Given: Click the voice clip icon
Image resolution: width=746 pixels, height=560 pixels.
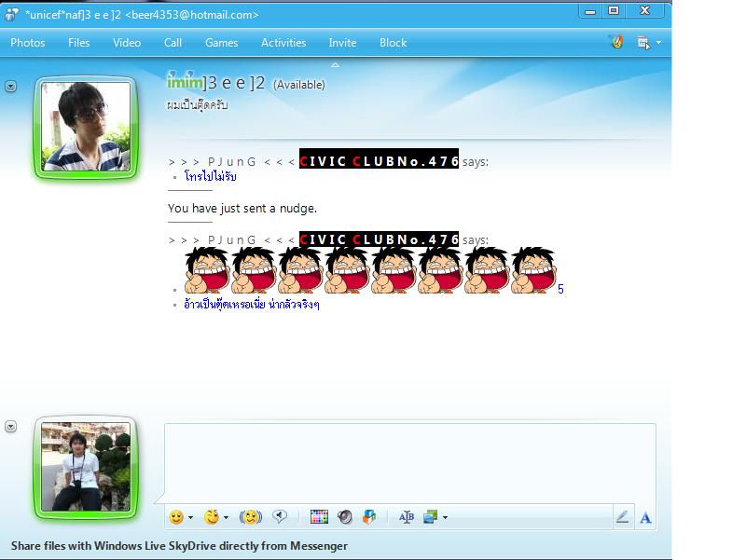Looking at the screenshot, I should 279,517.
